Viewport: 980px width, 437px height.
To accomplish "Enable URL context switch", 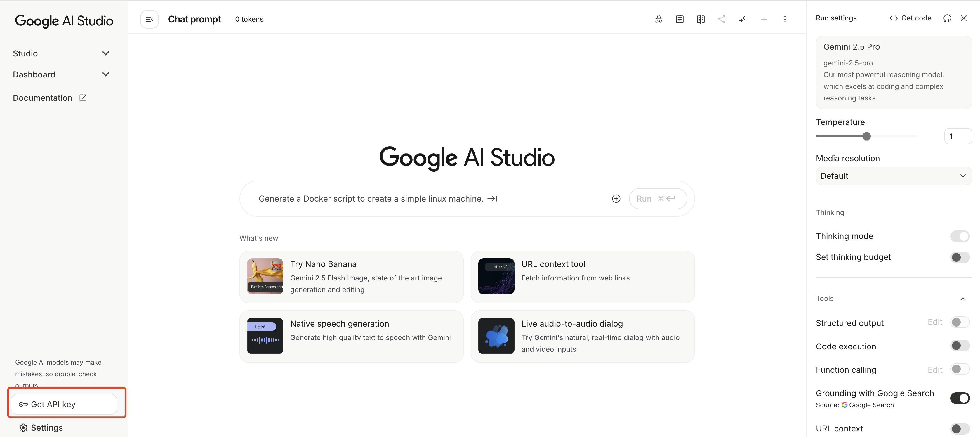I will (x=960, y=429).
